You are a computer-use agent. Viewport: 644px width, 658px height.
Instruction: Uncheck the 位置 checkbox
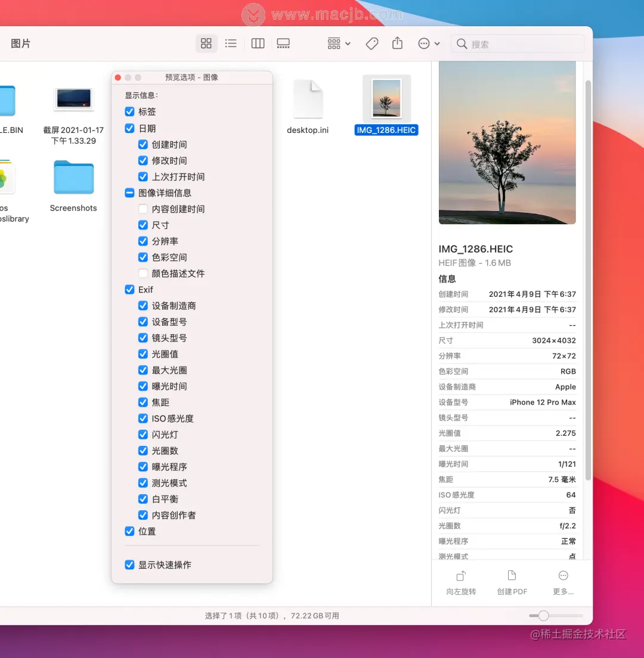click(x=130, y=531)
